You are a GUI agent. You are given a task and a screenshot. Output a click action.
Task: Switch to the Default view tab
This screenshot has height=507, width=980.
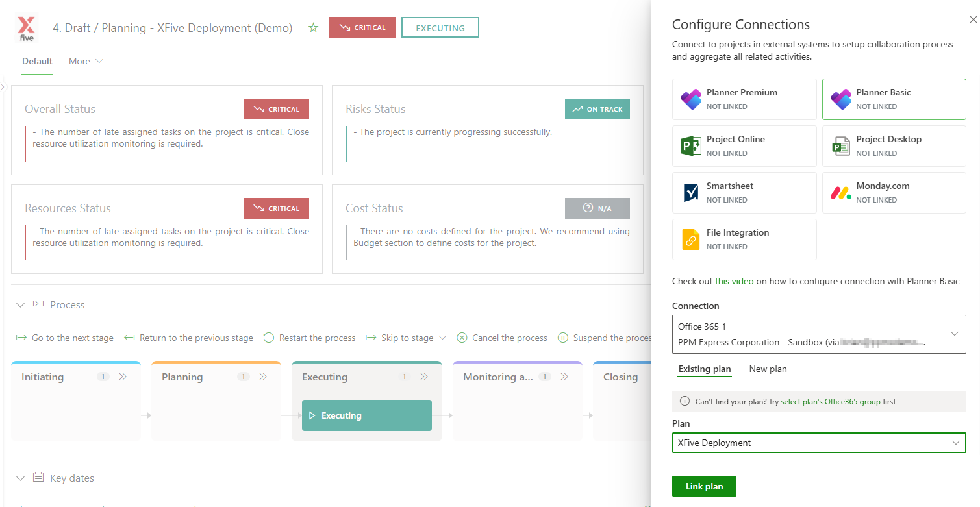pos(37,61)
